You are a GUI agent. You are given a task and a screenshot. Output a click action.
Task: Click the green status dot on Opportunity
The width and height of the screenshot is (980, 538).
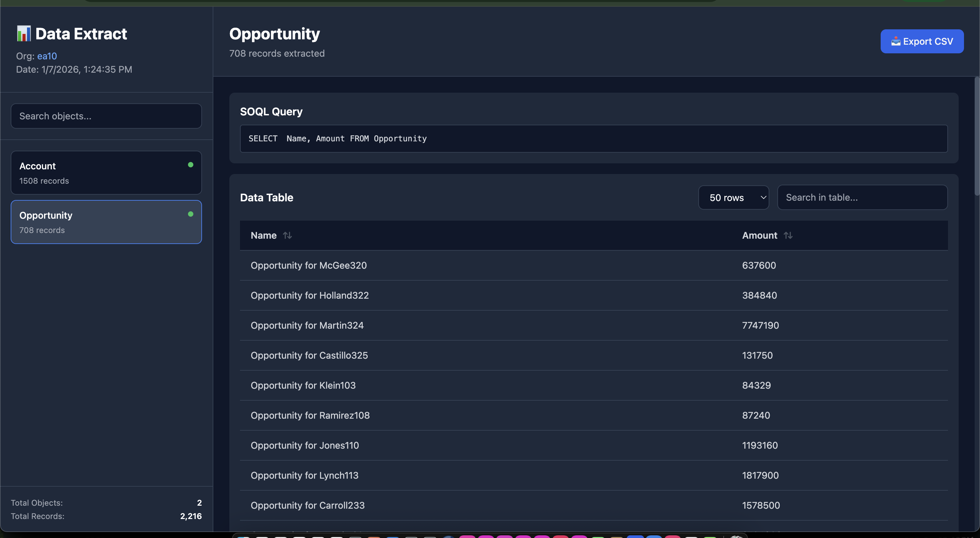pos(191,214)
